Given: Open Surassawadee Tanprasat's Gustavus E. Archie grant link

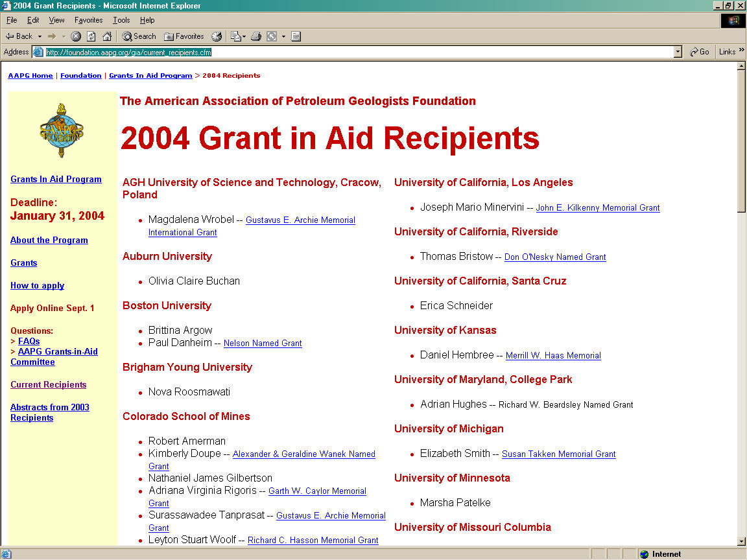Looking at the screenshot, I should pyautogui.click(x=331, y=516).
